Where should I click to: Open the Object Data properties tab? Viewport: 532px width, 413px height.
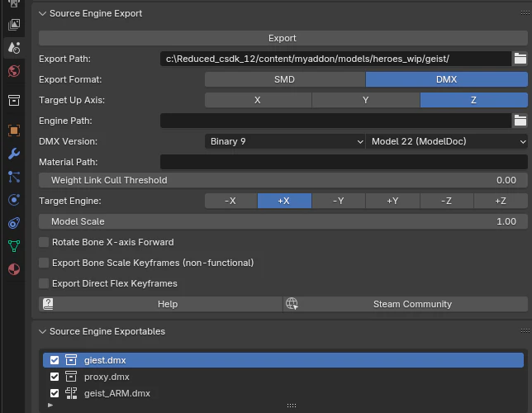click(13, 246)
